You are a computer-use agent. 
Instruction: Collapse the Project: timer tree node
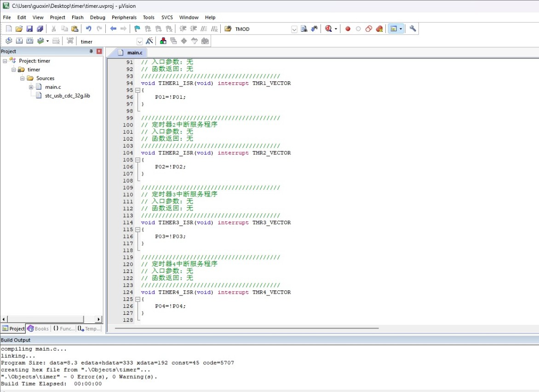(x=5, y=61)
